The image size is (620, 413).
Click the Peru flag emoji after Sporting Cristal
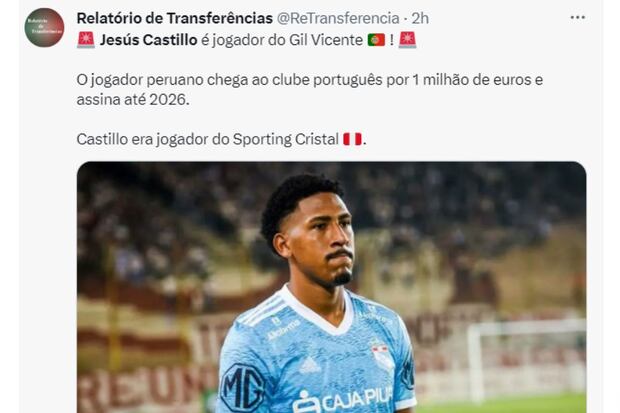point(352,139)
